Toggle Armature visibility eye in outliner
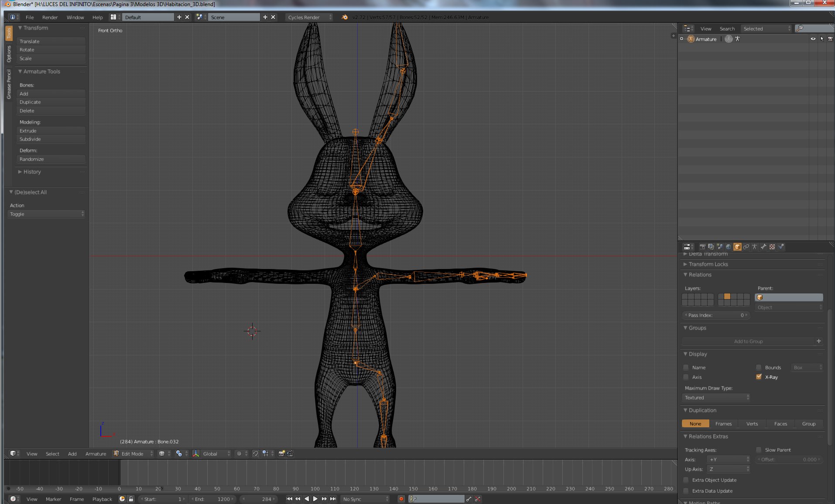Viewport: 835px width, 504px height. 813,39
